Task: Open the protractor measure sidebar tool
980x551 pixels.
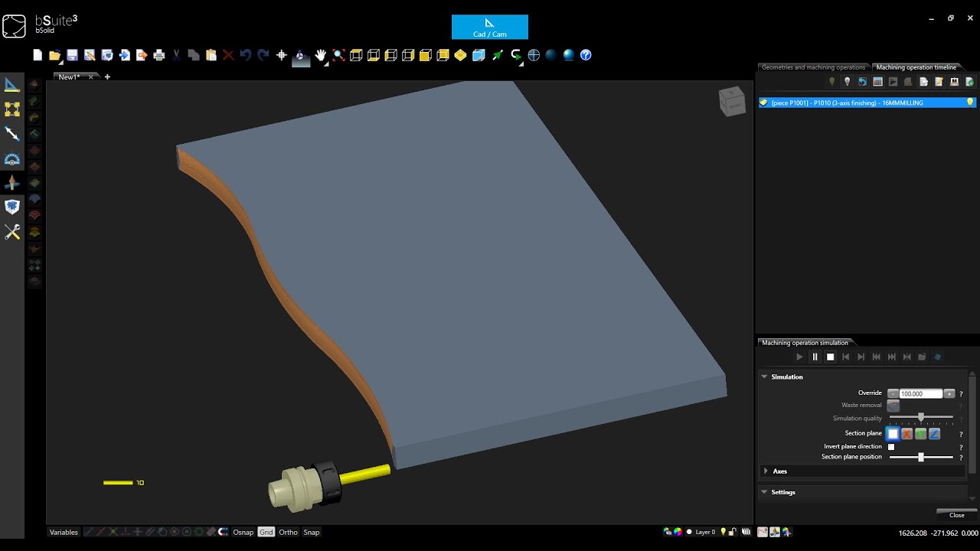Action: coord(12,158)
